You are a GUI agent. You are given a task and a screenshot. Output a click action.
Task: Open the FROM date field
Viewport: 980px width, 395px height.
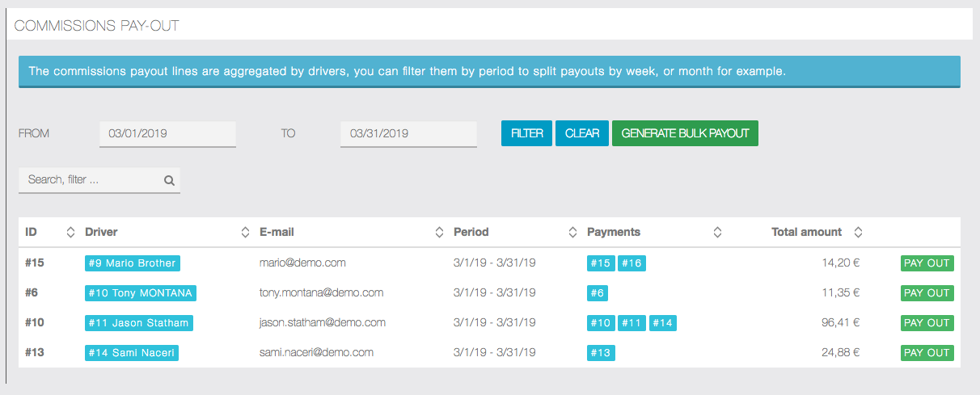tap(167, 134)
